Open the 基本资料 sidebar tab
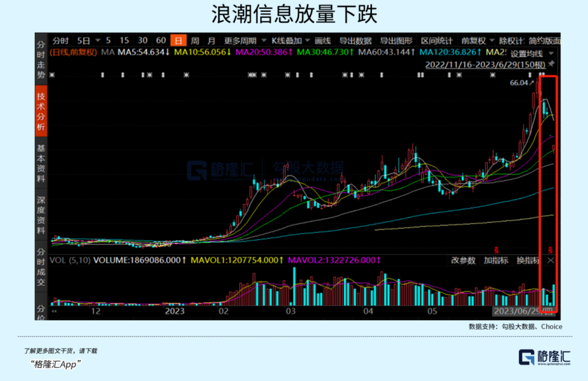The height and width of the screenshot is (381, 588). (41, 163)
